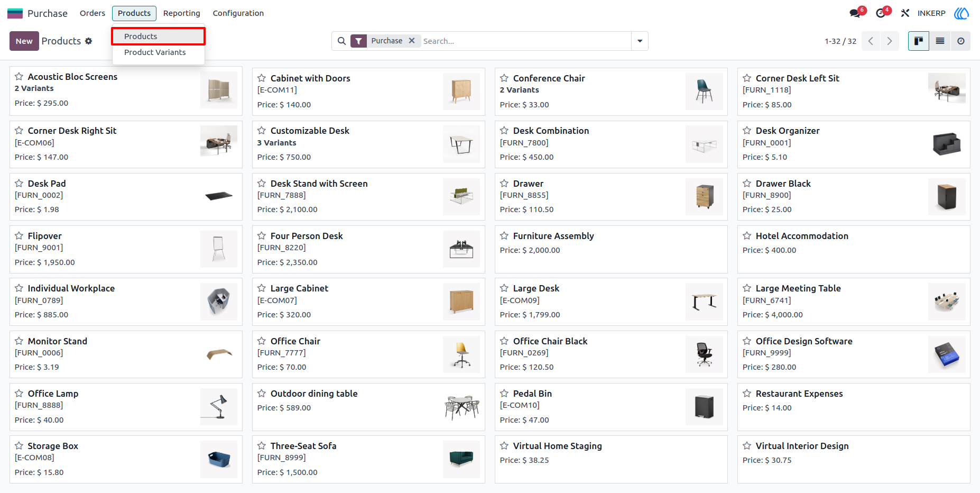Click the Products top menu tab
Screen dimensions: 980x493
click(134, 13)
